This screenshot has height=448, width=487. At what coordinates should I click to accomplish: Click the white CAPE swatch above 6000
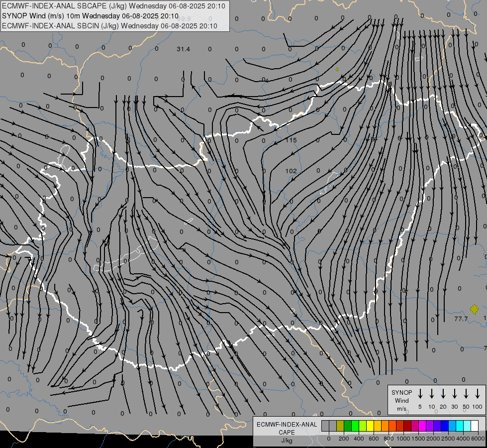pos(474,426)
